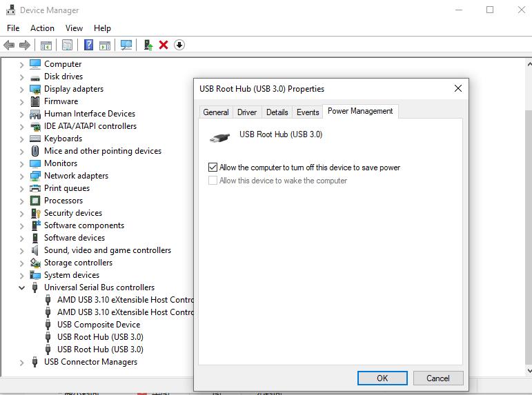Switch to the Details tab
The height and width of the screenshot is (395, 532).
click(277, 112)
